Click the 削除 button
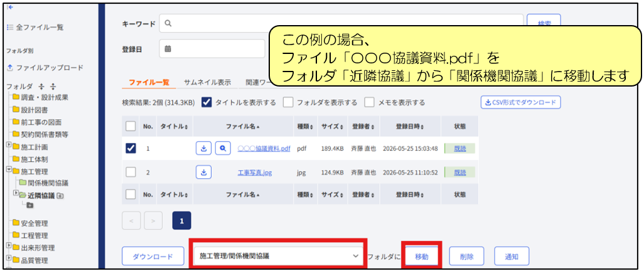The image size is (644, 271). 466,257
